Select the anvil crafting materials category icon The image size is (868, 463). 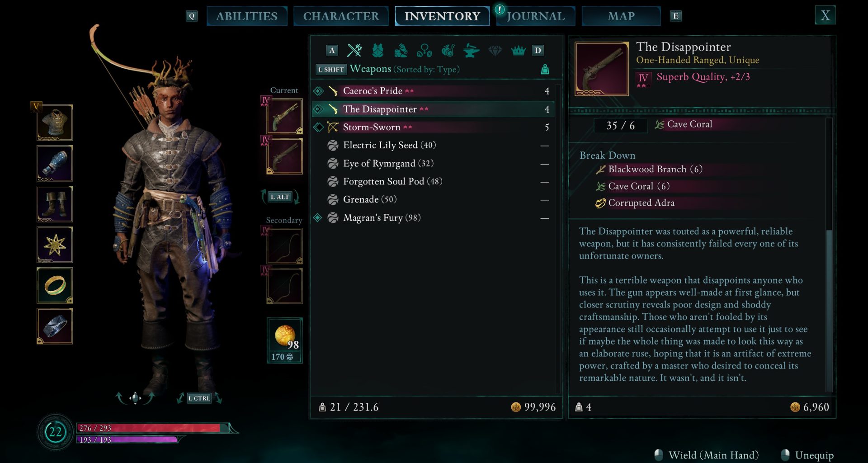pos(471,51)
